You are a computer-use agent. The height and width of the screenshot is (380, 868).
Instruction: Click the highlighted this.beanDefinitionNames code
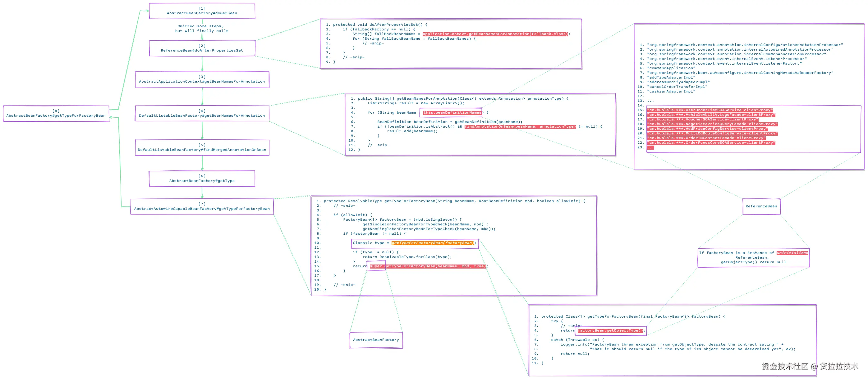point(452,113)
